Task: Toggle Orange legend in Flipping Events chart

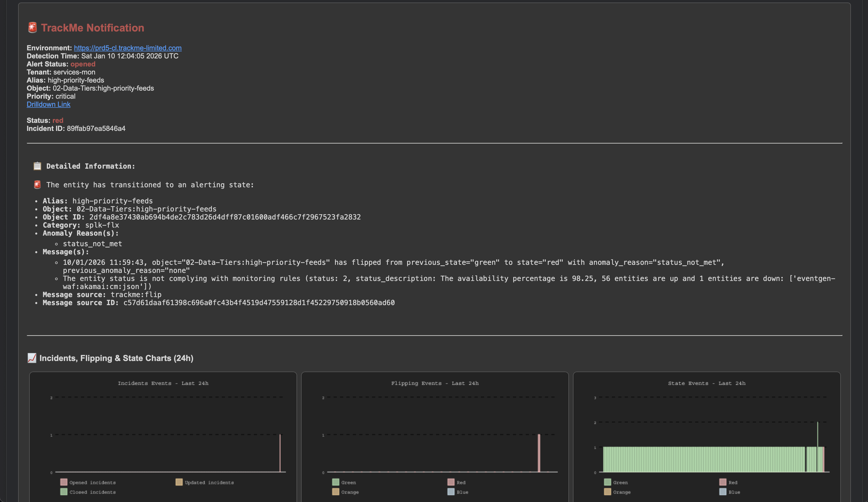Action: coord(336,492)
